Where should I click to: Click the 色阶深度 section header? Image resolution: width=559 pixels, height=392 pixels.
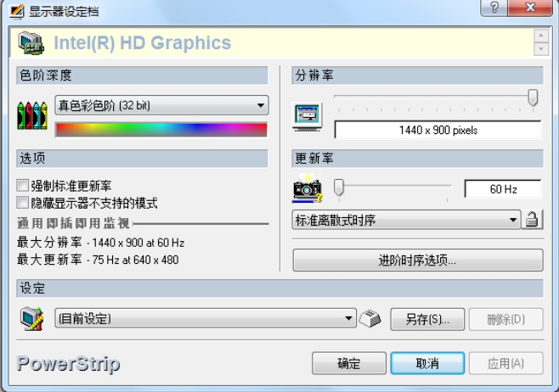(142, 76)
